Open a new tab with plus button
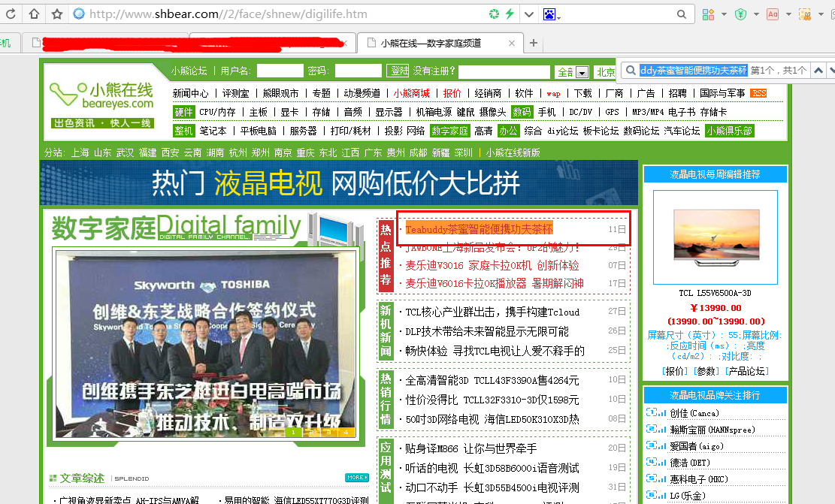Screen dimensions: 835x504 [x=533, y=43]
